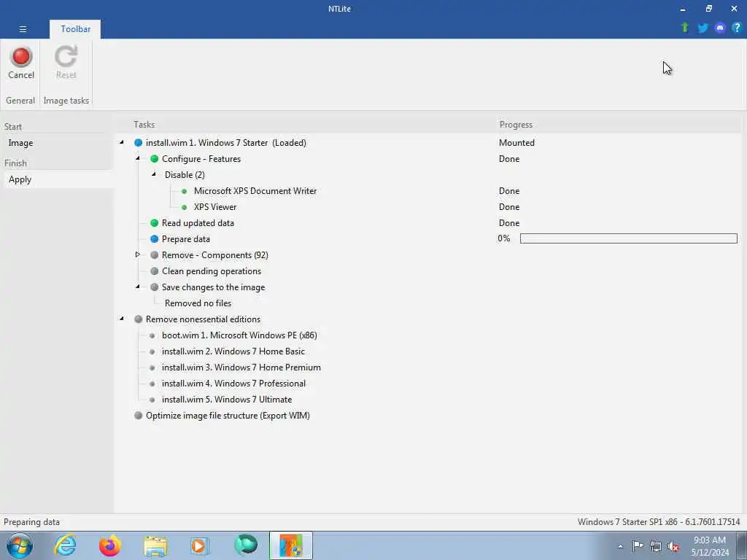
Task: Launch Firefox from the taskbar
Action: click(x=109, y=545)
